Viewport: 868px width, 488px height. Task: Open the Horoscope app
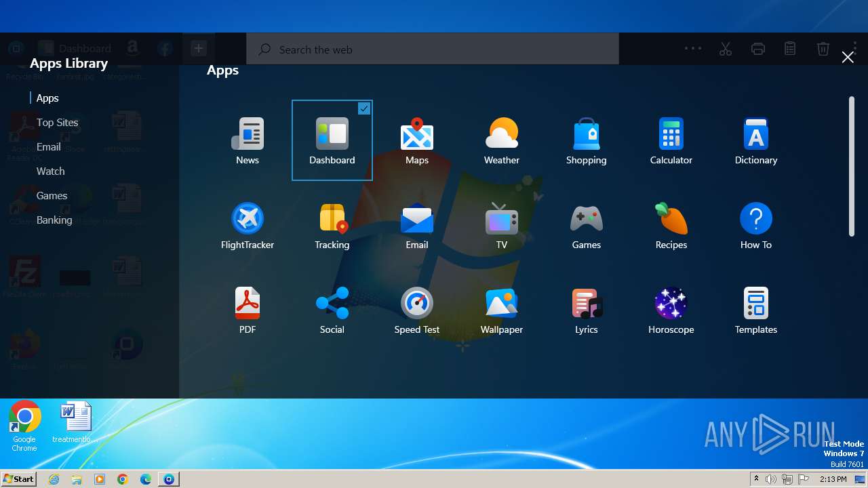coord(671,310)
